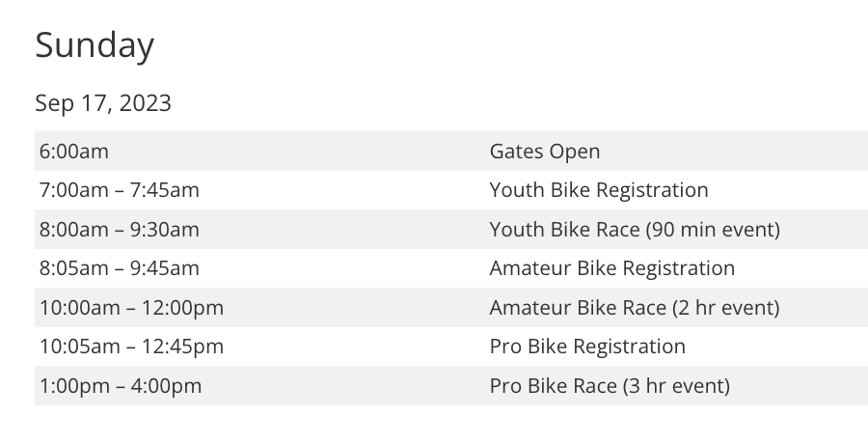Click the Sunday heading

click(95, 45)
